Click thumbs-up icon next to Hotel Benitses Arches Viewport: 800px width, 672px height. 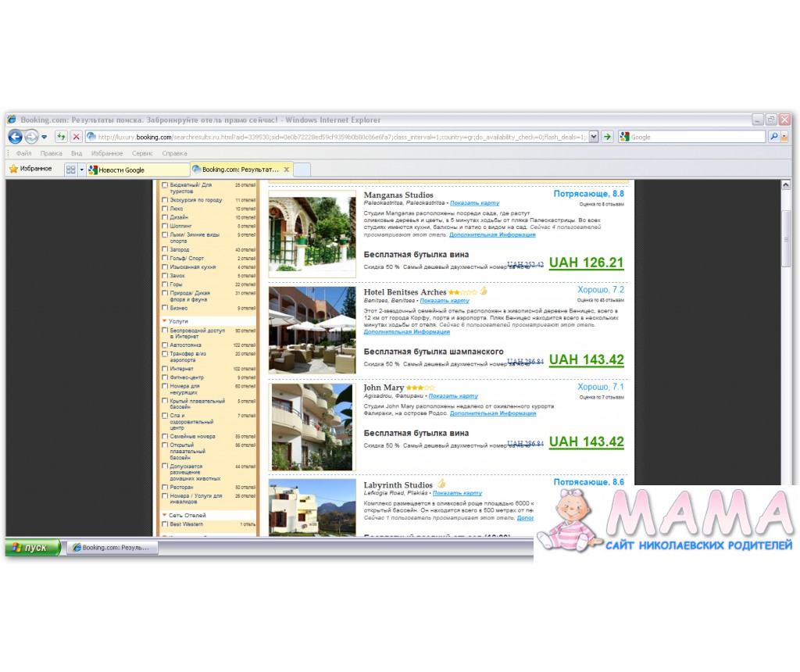[x=484, y=291]
